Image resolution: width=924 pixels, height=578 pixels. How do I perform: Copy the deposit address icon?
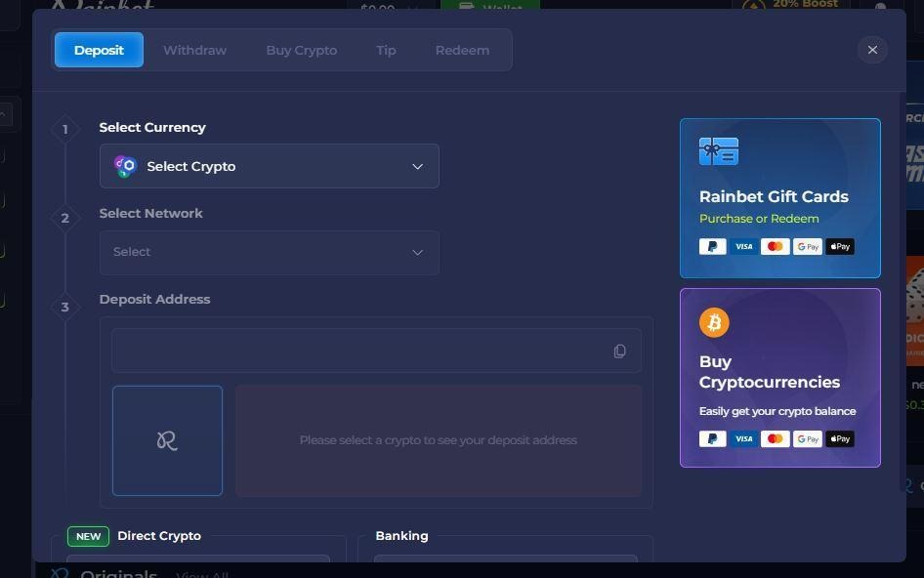click(619, 351)
